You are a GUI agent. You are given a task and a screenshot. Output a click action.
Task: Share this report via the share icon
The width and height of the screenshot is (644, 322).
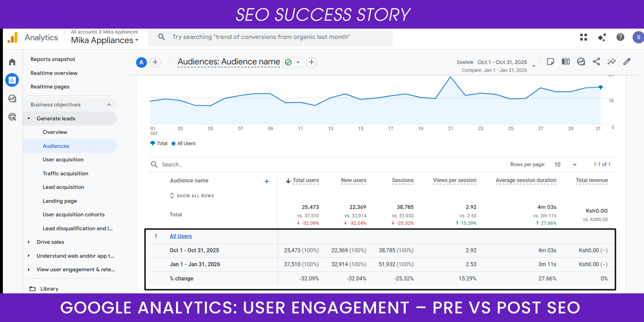point(596,62)
